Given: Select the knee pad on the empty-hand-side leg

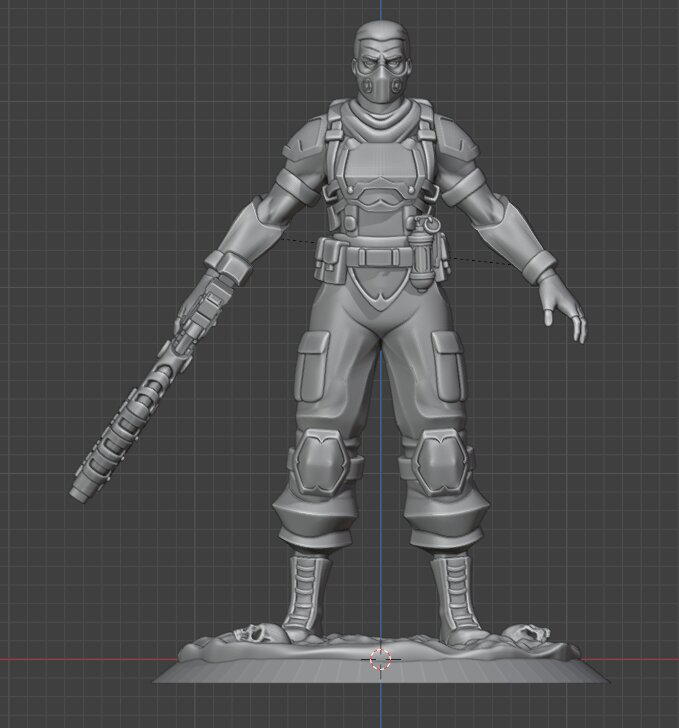Looking at the screenshot, I should click(440, 462).
